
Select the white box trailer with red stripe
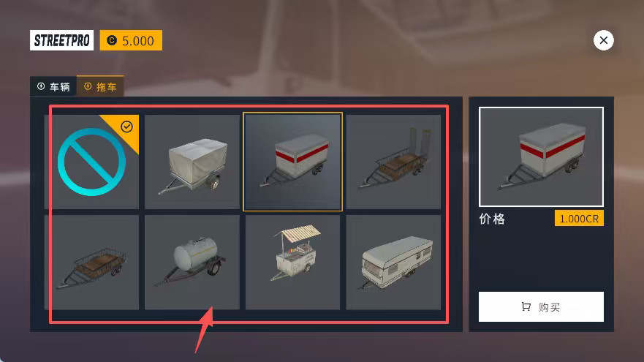click(292, 162)
